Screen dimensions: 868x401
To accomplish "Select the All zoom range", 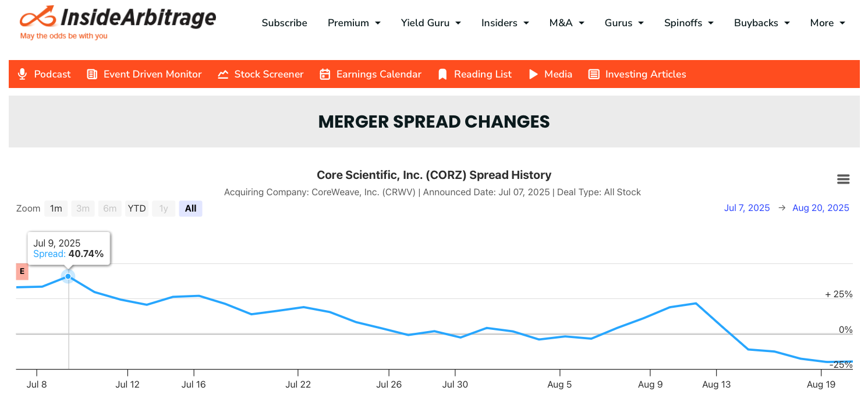I will 190,208.
